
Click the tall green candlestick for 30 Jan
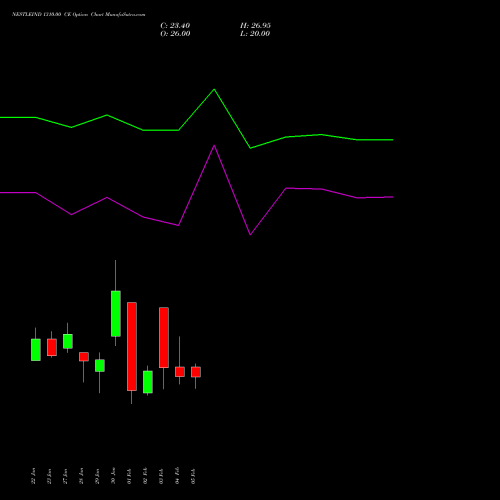[116, 314]
